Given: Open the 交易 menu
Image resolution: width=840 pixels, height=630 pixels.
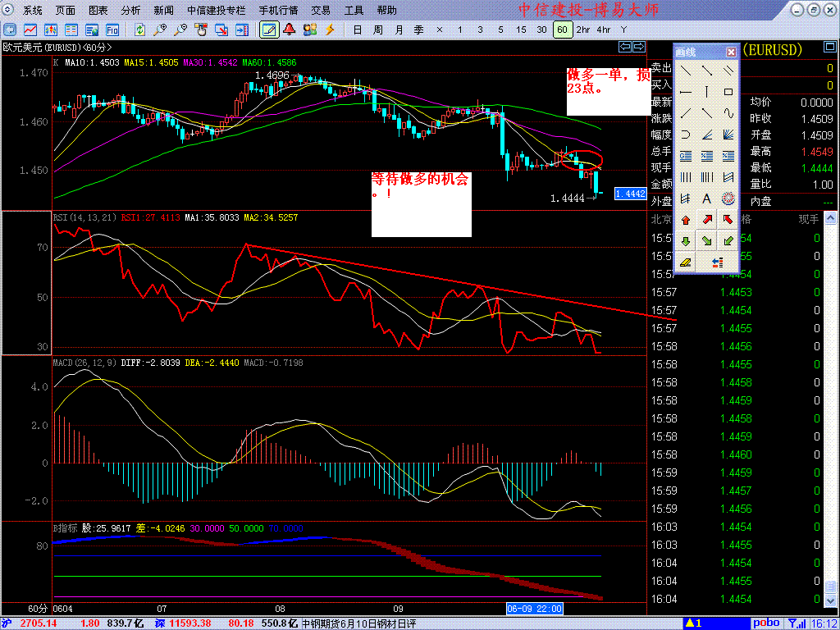Looking at the screenshot, I should [x=321, y=10].
